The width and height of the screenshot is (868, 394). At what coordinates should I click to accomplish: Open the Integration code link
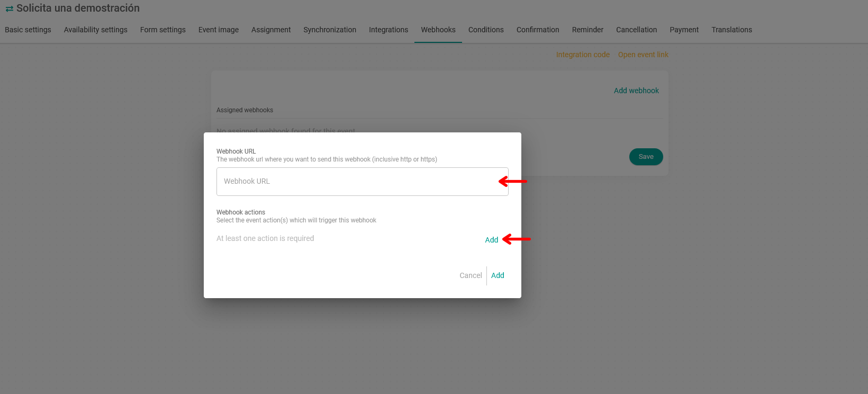(x=583, y=55)
